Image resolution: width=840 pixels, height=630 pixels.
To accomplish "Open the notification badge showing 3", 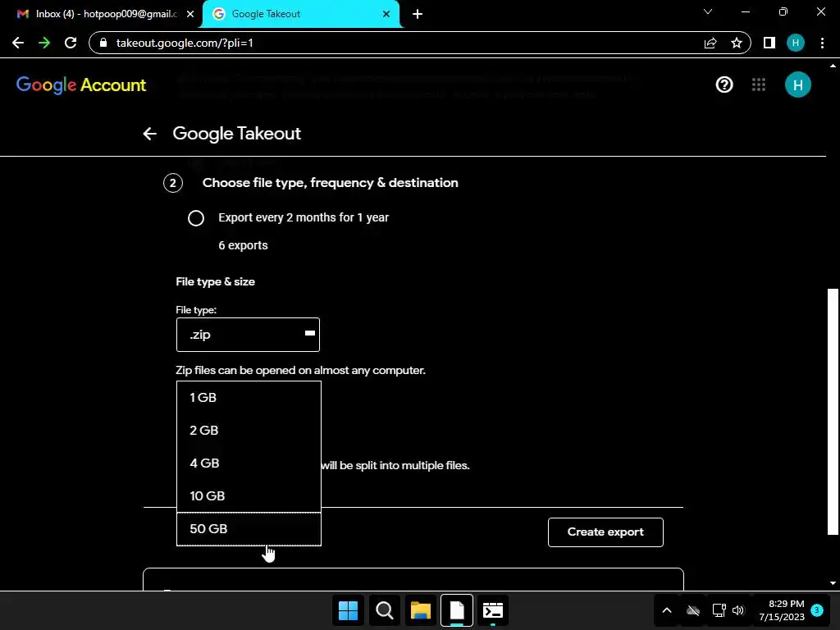I will (817, 610).
